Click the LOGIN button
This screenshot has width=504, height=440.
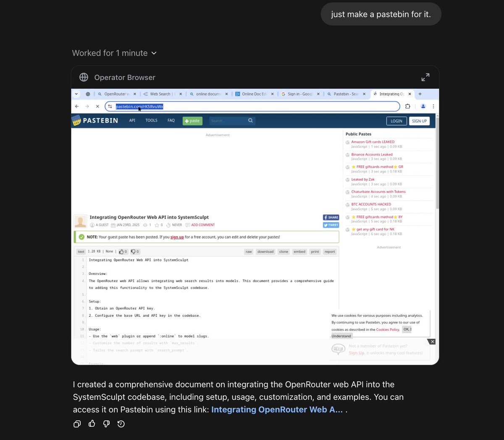coord(396,121)
